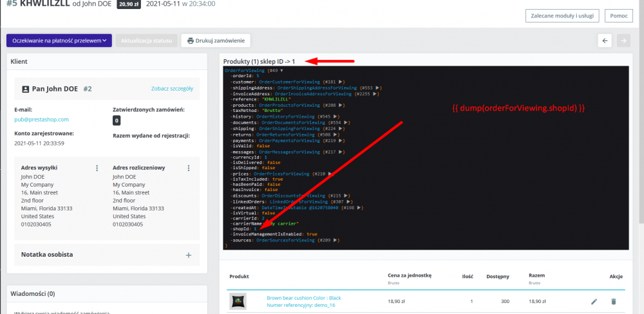The image size is (644, 314).
Task: Expand discounts OrderDiscountsForViewing #215
Action: point(346,196)
